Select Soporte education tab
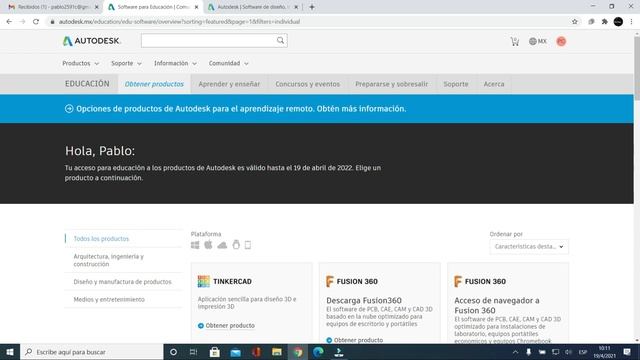640x360 pixels. (x=456, y=84)
